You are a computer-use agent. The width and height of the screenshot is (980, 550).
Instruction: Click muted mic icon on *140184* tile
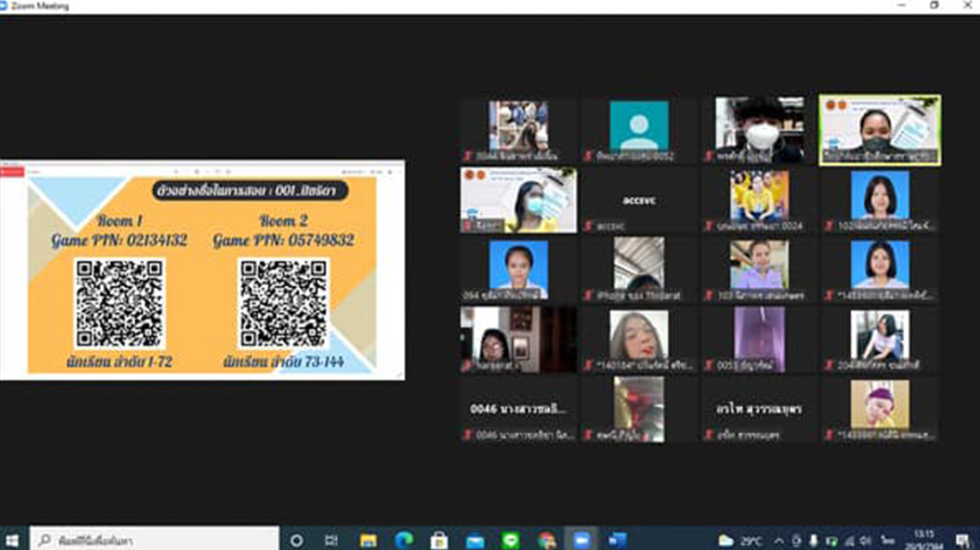click(x=588, y=365)
